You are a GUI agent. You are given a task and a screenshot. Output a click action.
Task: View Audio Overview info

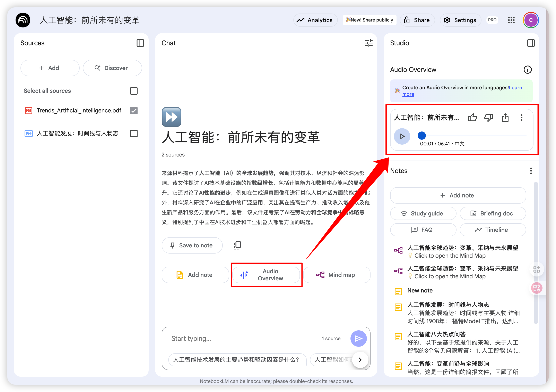click(528, 70)
